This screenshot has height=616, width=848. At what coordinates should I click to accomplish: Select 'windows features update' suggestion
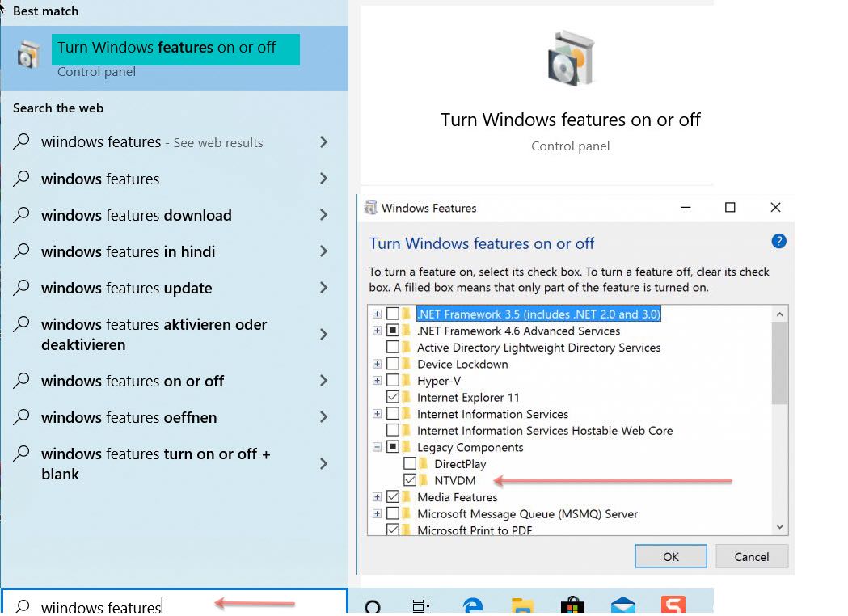click(x=174, y=287)
